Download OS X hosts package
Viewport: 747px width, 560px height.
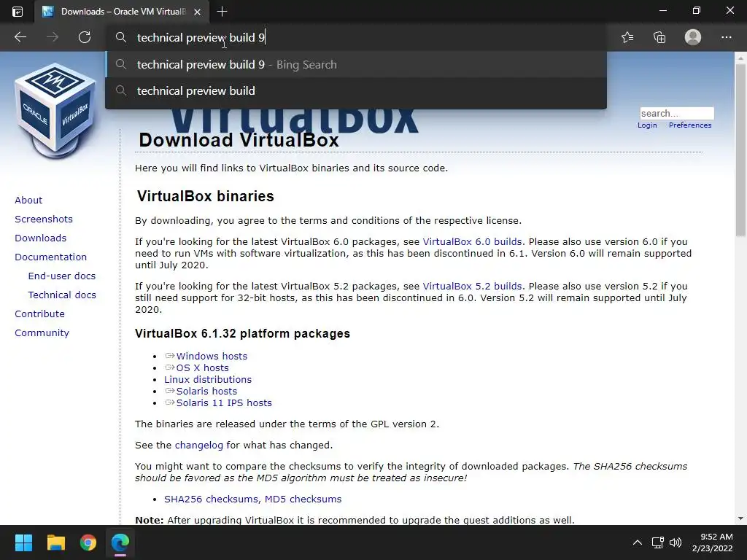coord(203,368)
